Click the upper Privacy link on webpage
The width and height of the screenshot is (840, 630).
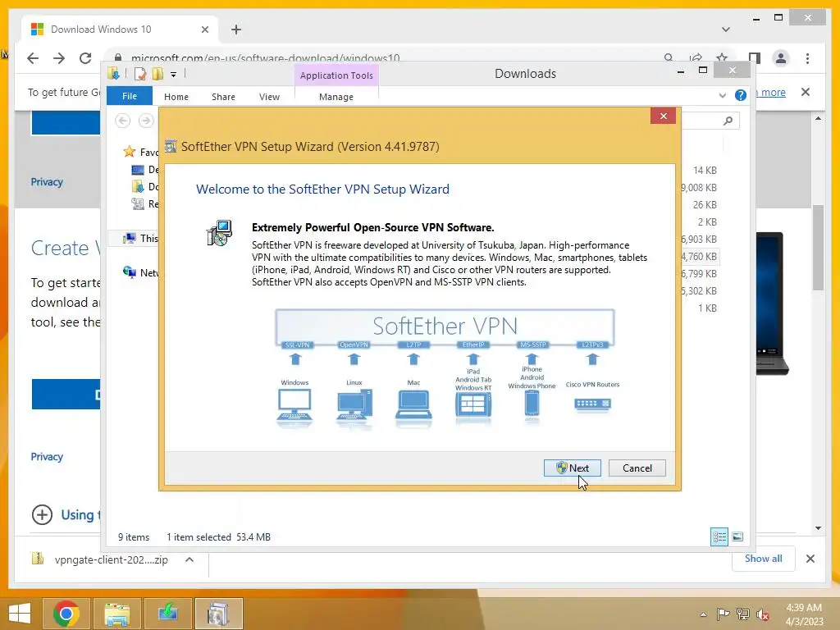coord(47,182)
